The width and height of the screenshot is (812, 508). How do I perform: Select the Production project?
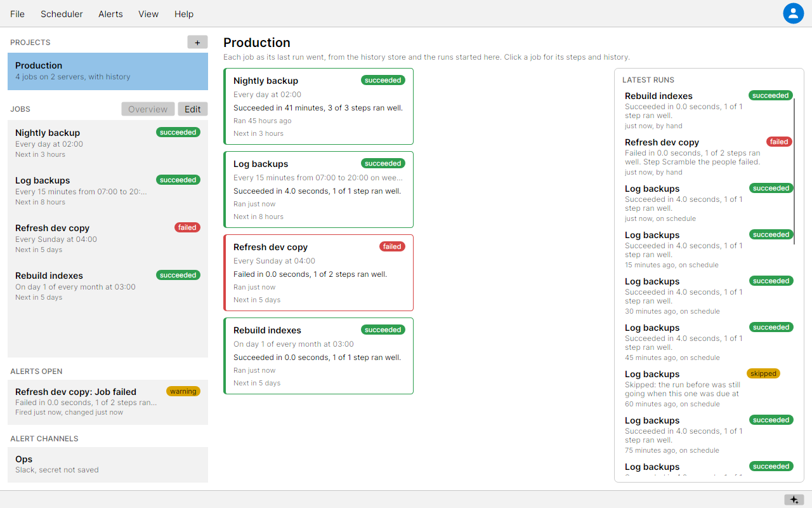point(108,71)
